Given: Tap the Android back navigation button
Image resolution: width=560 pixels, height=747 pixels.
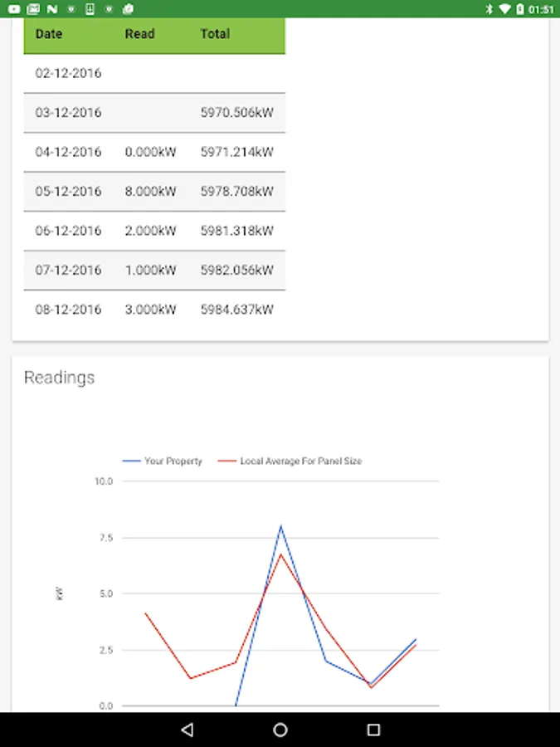Looking at the screenshot, I should click(187, 730).
